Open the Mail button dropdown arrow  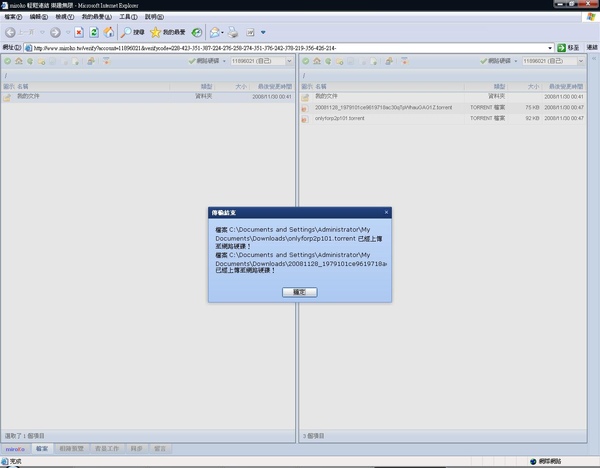[222, 33]
